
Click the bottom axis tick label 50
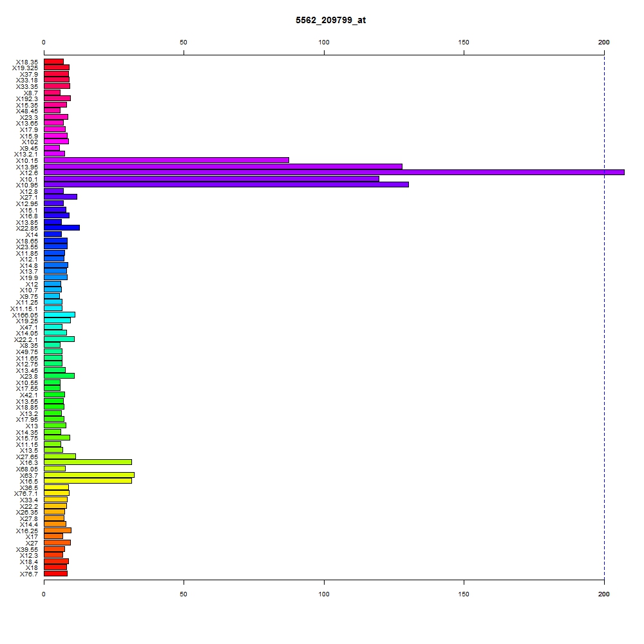pos(184,594)
